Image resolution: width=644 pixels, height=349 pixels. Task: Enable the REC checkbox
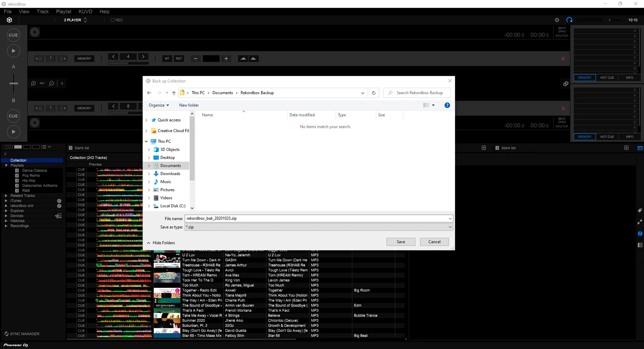pyautogui.click(x=112, y=20)
